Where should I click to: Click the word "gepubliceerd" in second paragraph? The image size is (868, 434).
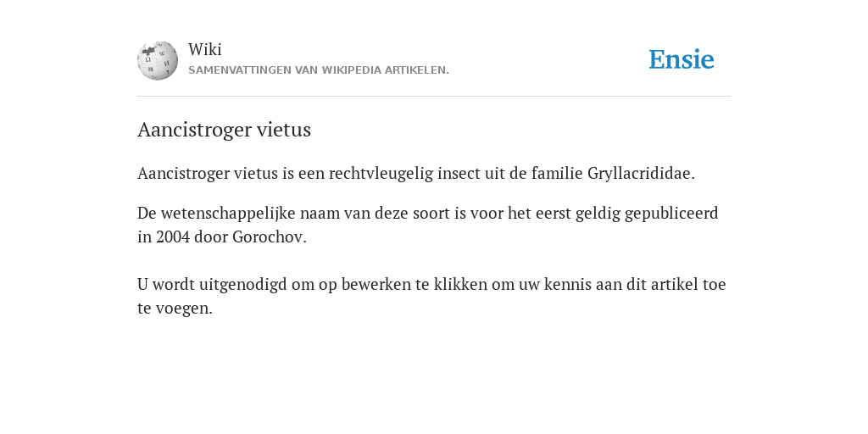pos(671,214)
